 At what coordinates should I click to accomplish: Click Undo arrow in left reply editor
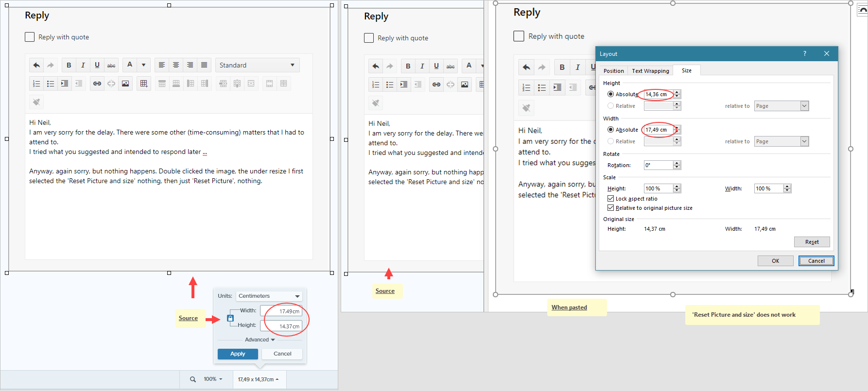point(36,65)
